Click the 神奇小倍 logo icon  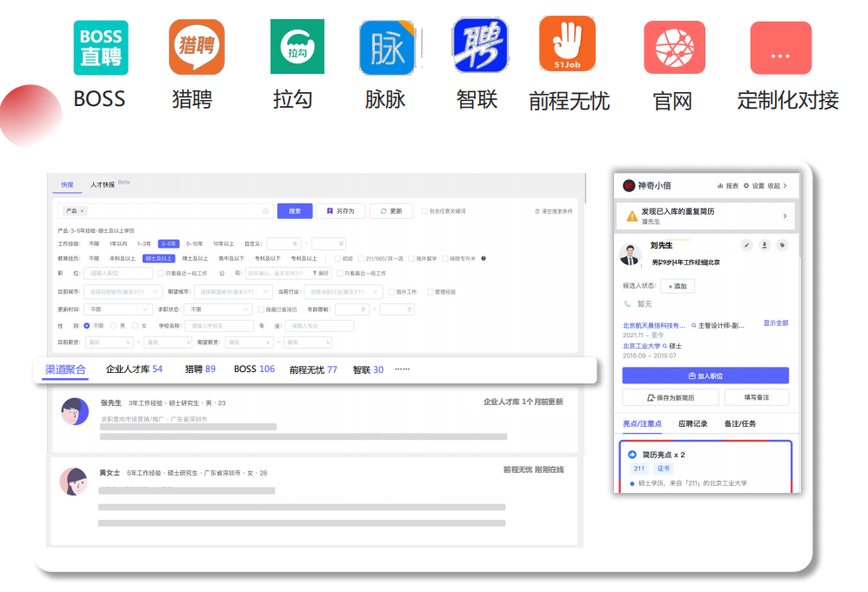pos(629,186)
